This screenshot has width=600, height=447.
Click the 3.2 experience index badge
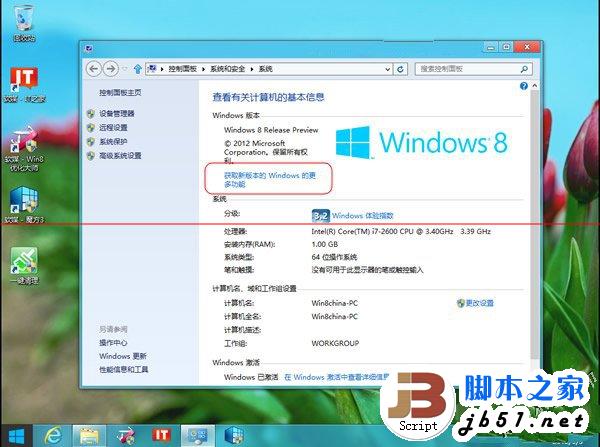(x=321, y=216)
